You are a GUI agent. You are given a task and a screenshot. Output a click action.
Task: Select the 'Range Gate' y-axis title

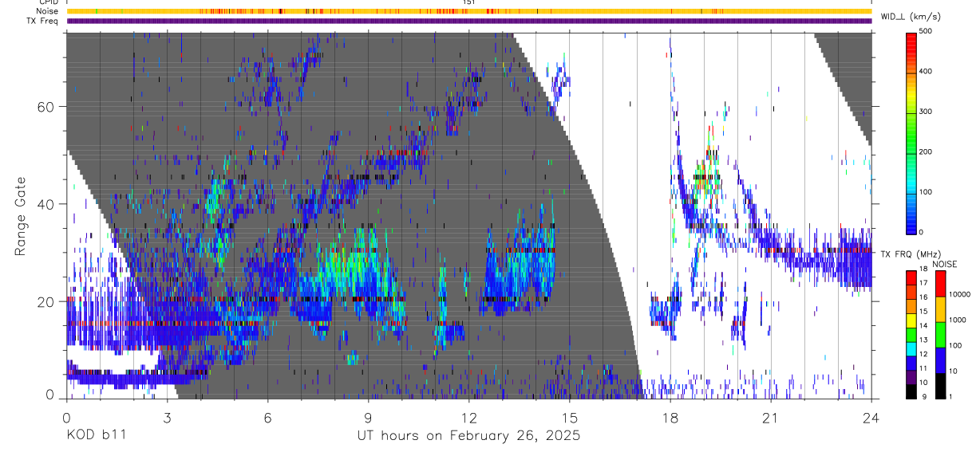coord(21,217)
